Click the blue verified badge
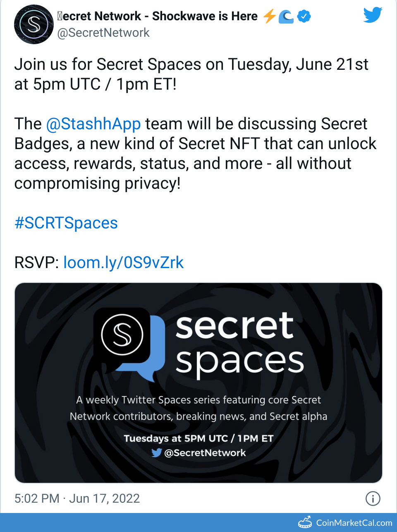Screen dimensions: 397x532 tap(304, 17)
